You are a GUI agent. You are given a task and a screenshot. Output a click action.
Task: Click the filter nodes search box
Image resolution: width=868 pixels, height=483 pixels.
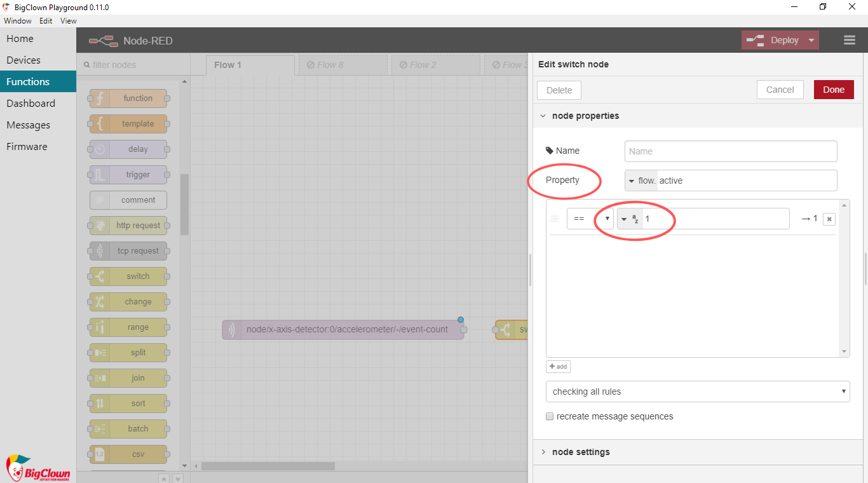[x=133, y=65]
